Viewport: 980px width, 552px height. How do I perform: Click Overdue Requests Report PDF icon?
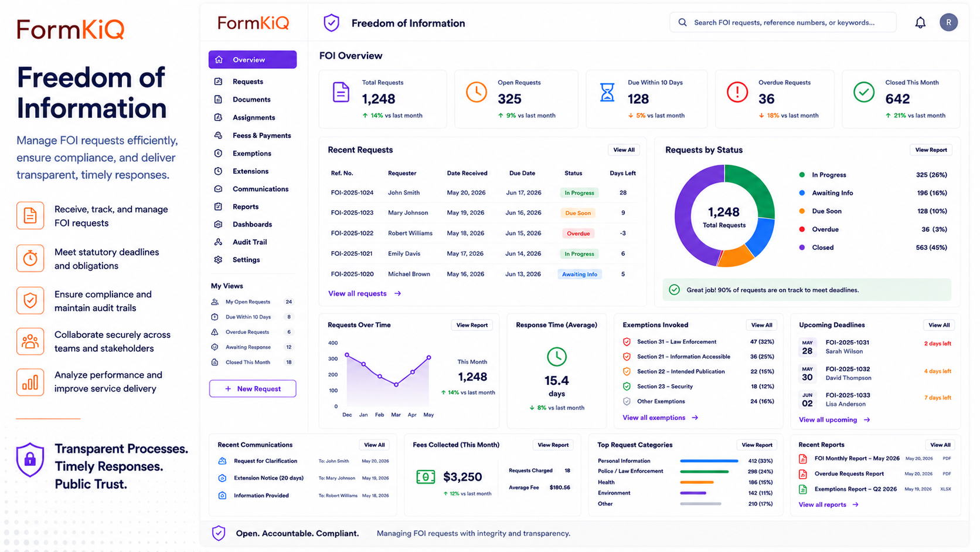tap(803, 474)
